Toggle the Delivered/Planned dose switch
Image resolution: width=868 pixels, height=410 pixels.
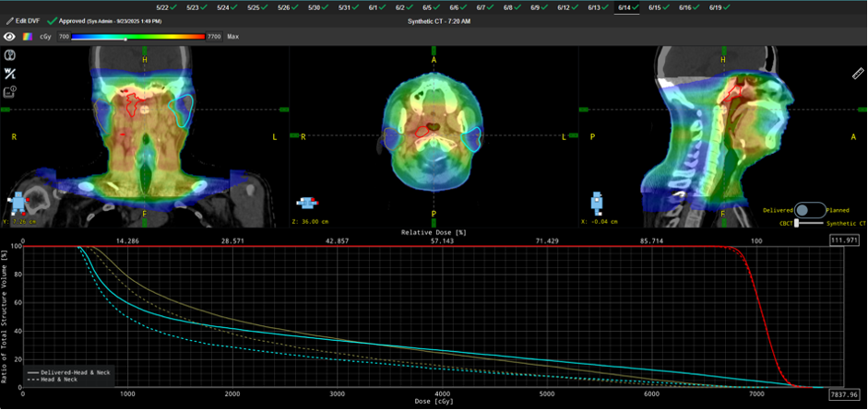point(808,210)
